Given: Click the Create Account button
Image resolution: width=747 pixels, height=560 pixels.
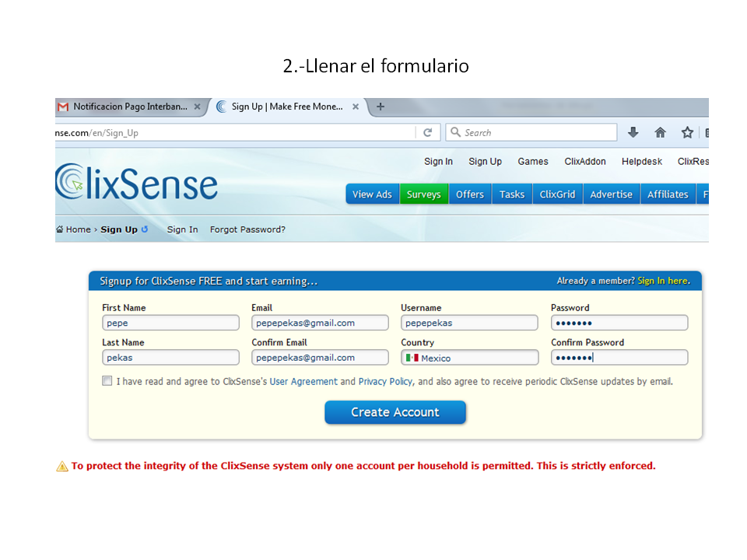Looking at the screenshot, I should click(x=395, y=412).
